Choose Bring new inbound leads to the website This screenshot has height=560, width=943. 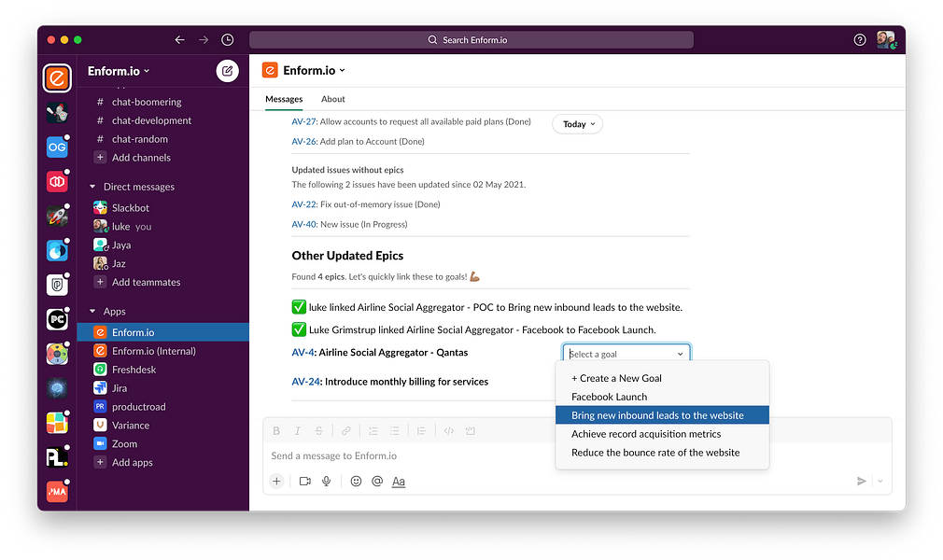click(x=662, y=415)
